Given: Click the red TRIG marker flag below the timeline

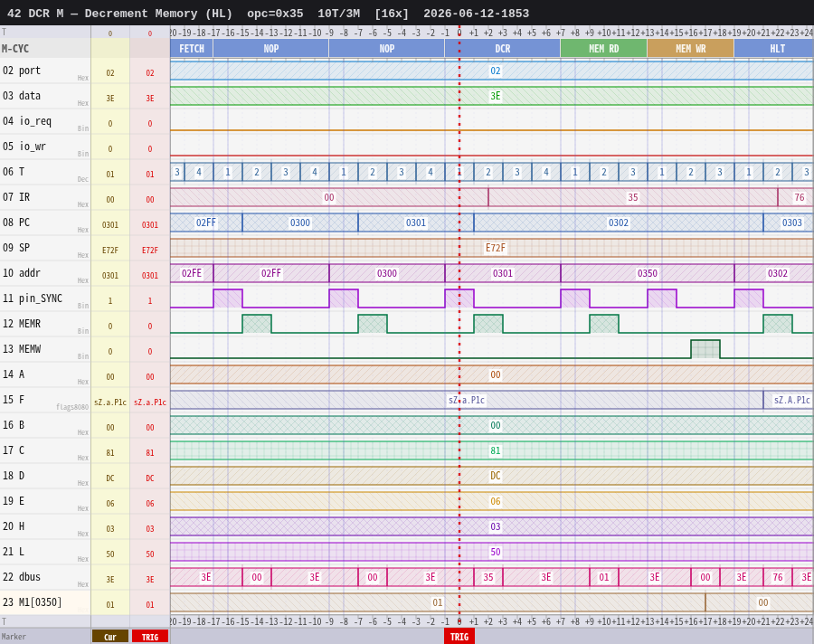Looking at the screenshot, I should point(459,637).
